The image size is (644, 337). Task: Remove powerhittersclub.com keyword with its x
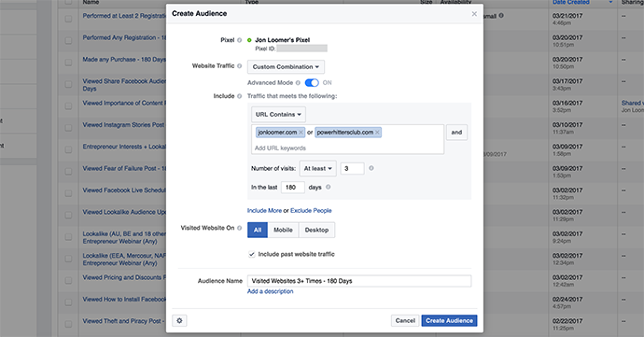pos(377,133)
